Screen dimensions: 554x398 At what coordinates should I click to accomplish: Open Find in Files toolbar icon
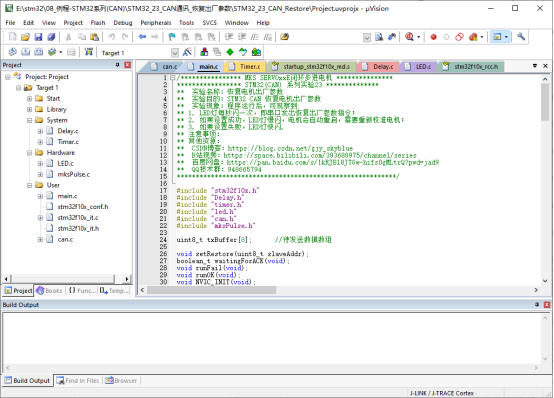pos(284,37)
